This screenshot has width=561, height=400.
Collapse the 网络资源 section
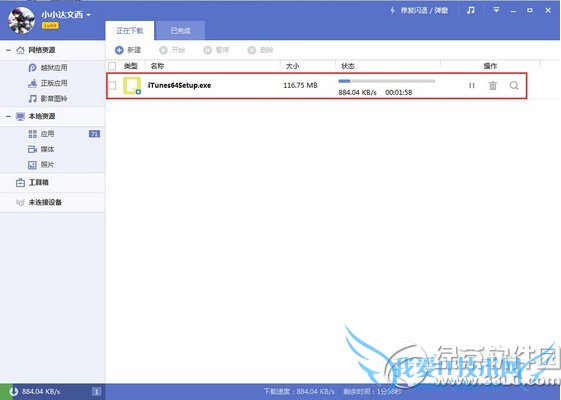tap(8, 50)
